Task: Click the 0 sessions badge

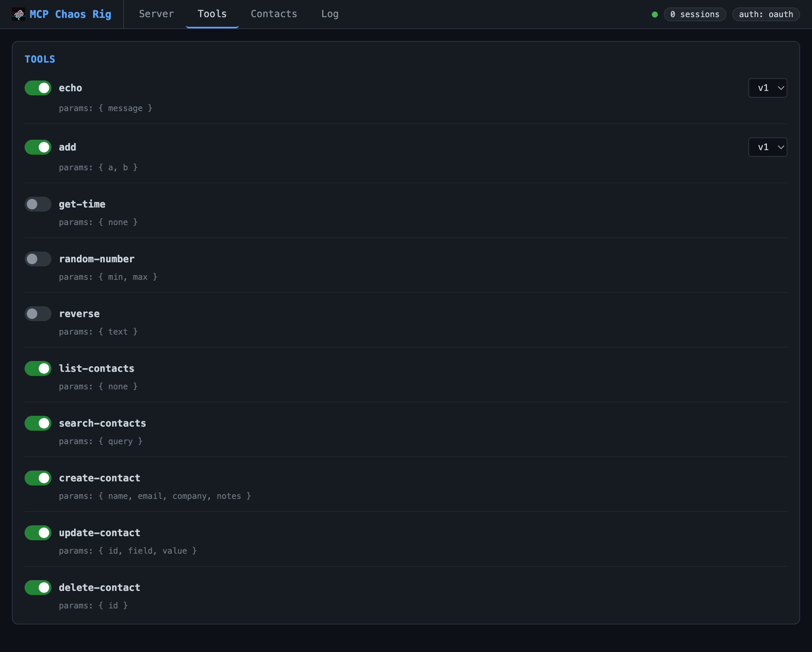Action: click(695, 14)
